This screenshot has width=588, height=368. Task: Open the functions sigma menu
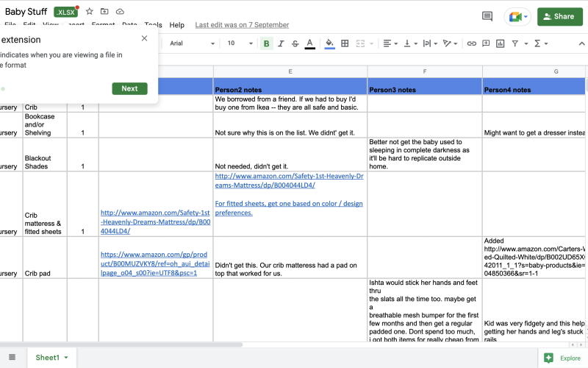[x=540, y=43]
